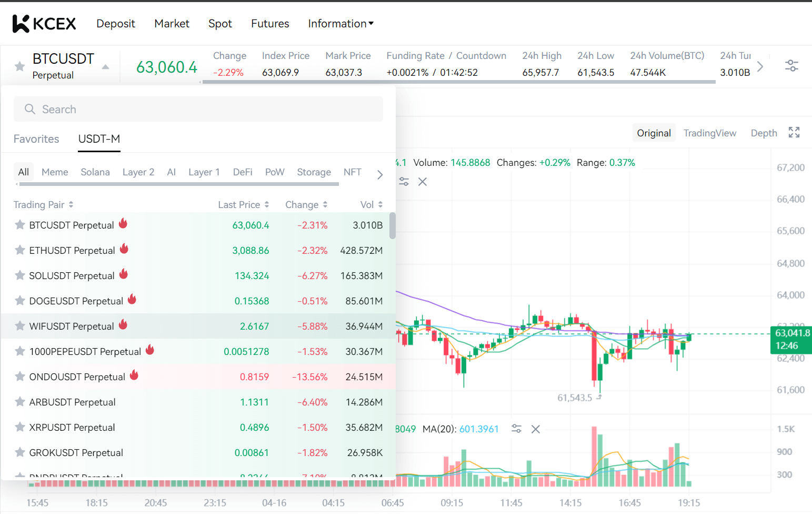The image size is (812, 514).
Task: Close the MA overlay with the X icon
Action: (423, 181)
